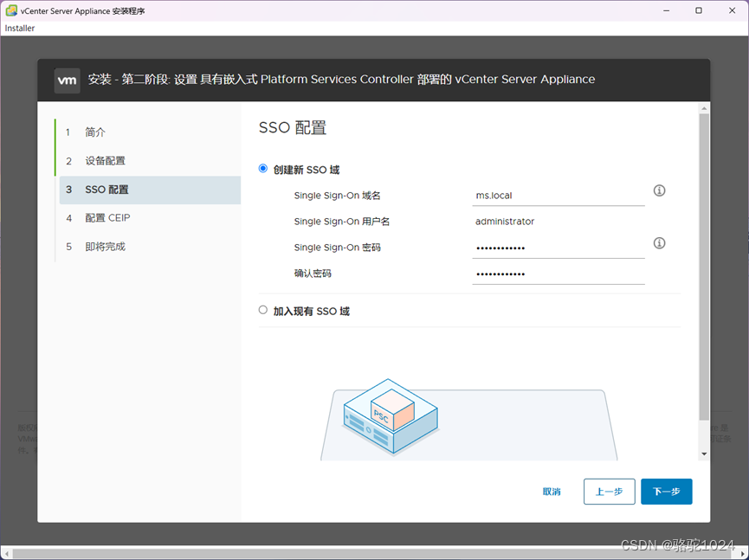
Task: Select the 创建新 SSO 域 radio button
Action: pyautogui.click(x=262, y=169)
